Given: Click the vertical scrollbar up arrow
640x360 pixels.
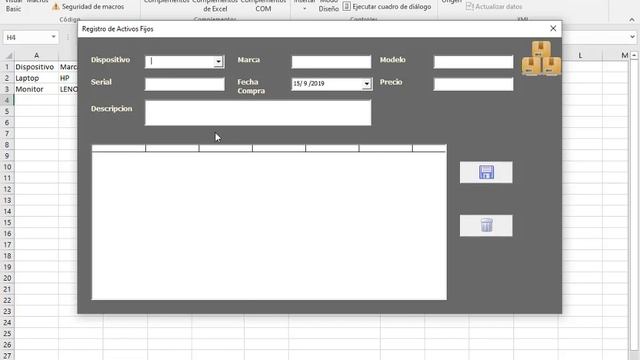Looking at the screenshot, I should point(634,55).
